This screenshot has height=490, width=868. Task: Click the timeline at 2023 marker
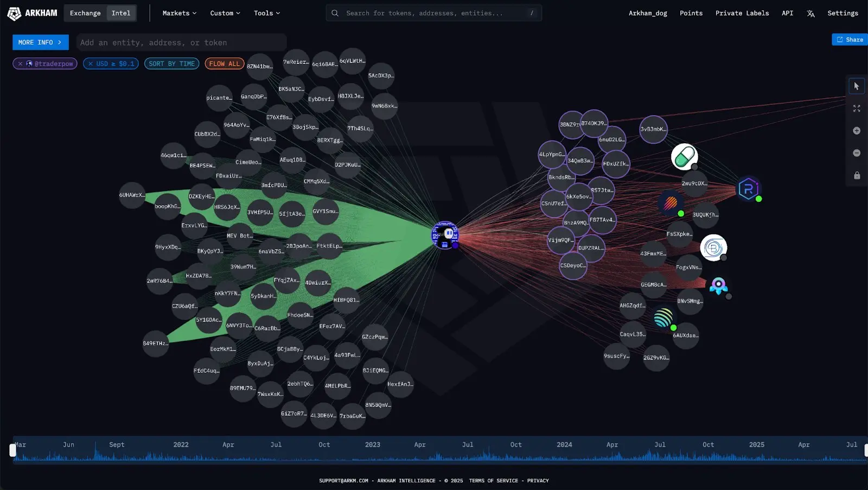tap(373, 445)
